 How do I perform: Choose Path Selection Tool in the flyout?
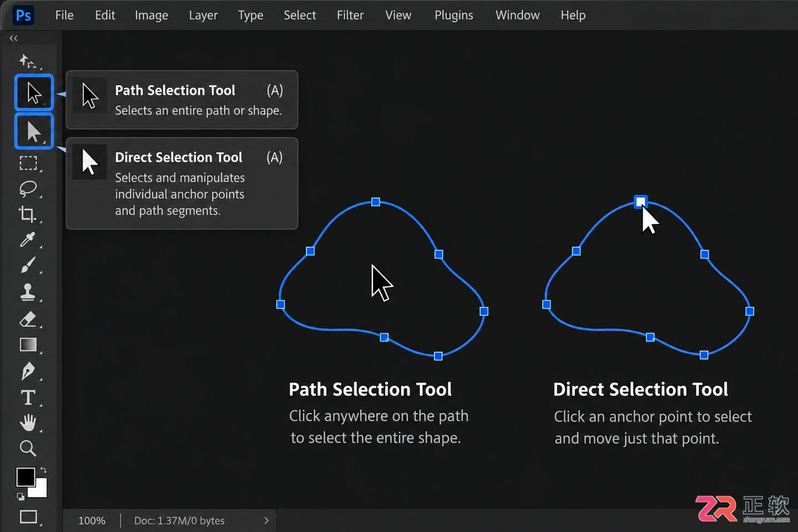pyautogui.click(x=182, y=100)
